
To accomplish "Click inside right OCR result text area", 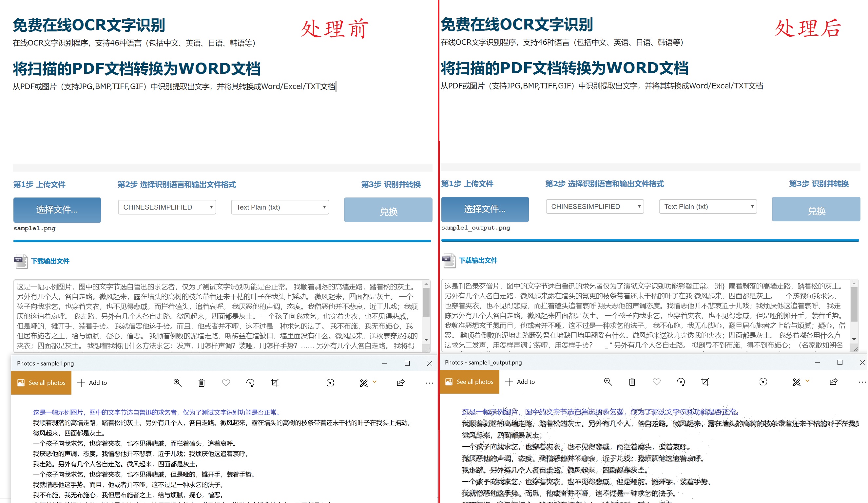I will tap(644, 315).
